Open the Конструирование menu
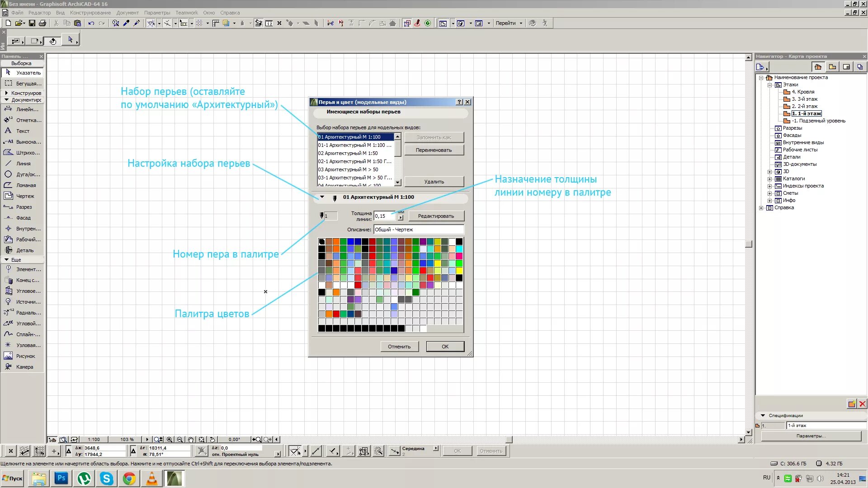 [x=90, y=13]
